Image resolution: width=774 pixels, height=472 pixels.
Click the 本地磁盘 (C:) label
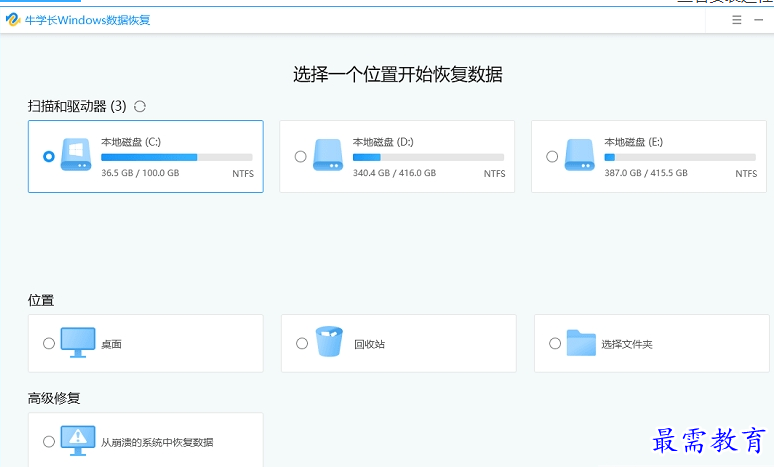pos(131,142)
